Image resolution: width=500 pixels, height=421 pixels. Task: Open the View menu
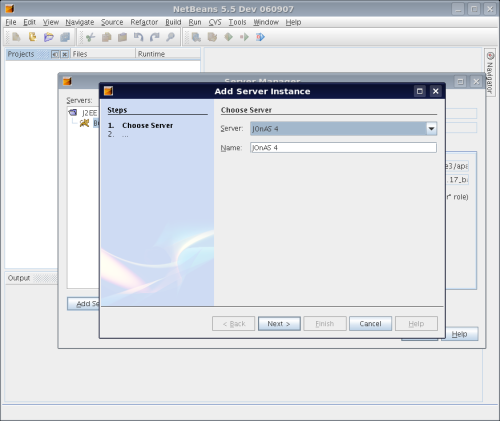tap(51, 22)
